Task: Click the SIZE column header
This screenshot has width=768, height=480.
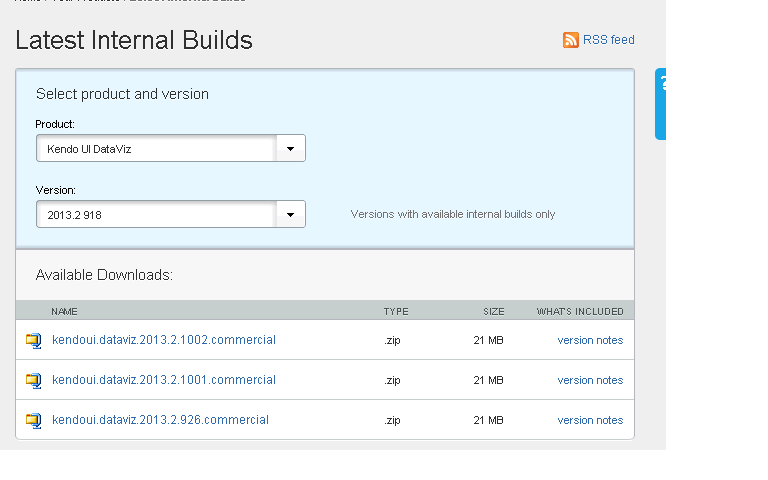Action: point(494,312)
